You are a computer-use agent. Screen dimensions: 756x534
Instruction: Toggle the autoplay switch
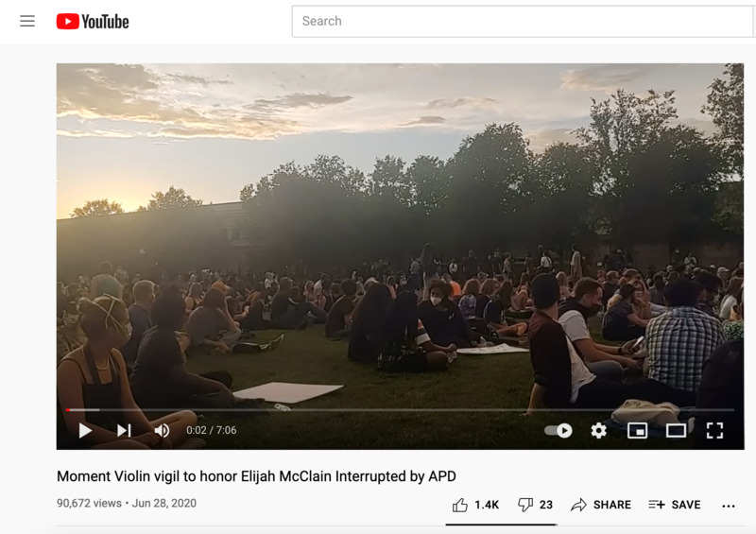pyautogui.click(x=558, y=430)
